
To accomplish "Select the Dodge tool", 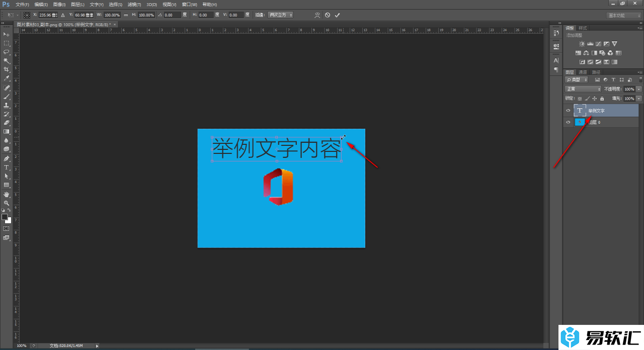I will point(7,149).
